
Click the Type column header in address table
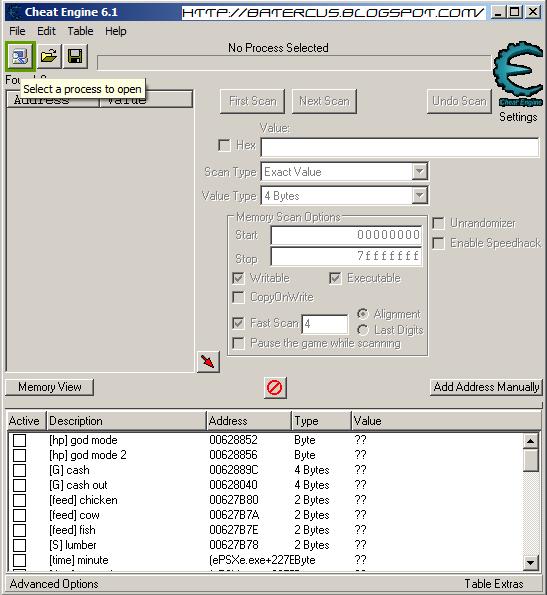321,421
